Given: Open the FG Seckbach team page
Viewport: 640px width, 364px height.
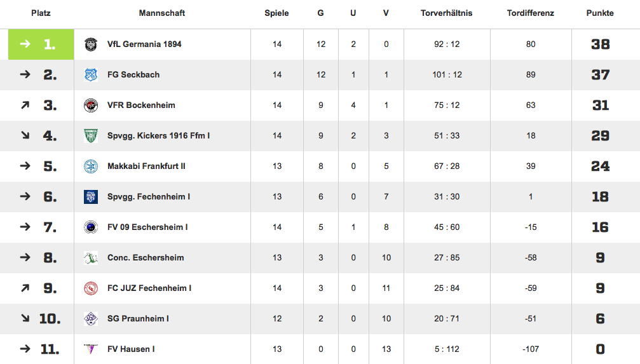Looking at the screenshot, I should click(x=133, y=75).
